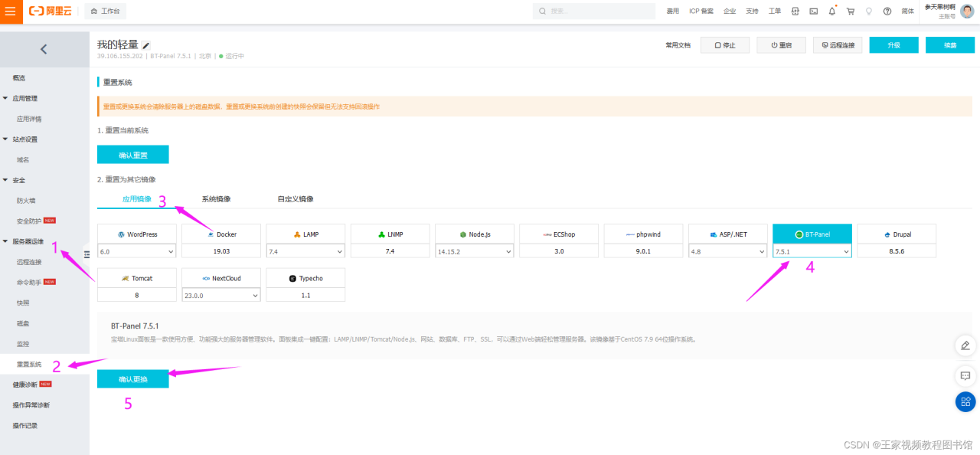
Task: Click the hamburger menu icon top-left
Action: pyautogui.click(x=9, y=11)
